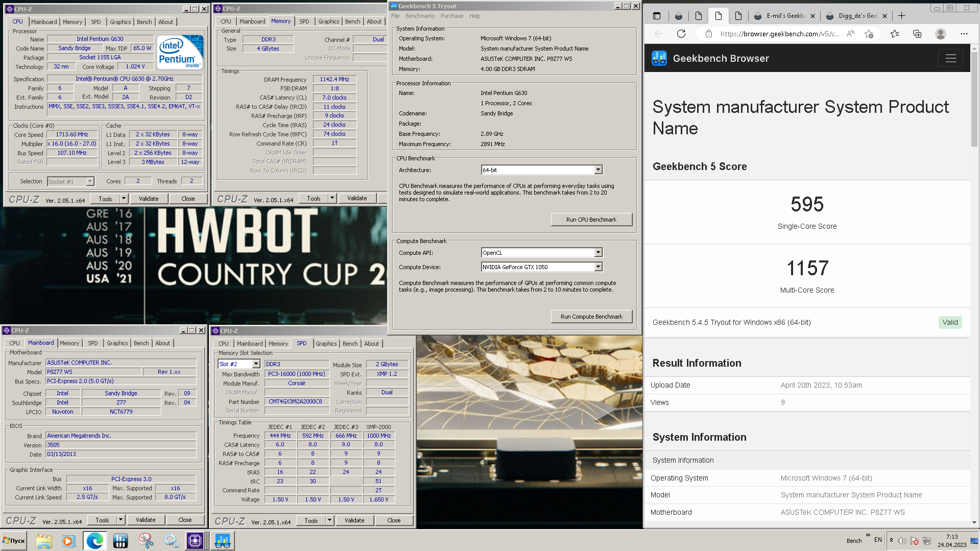
Task: Open the Geekbench Browser hamburger menu
Action: (x=950, y=58)
